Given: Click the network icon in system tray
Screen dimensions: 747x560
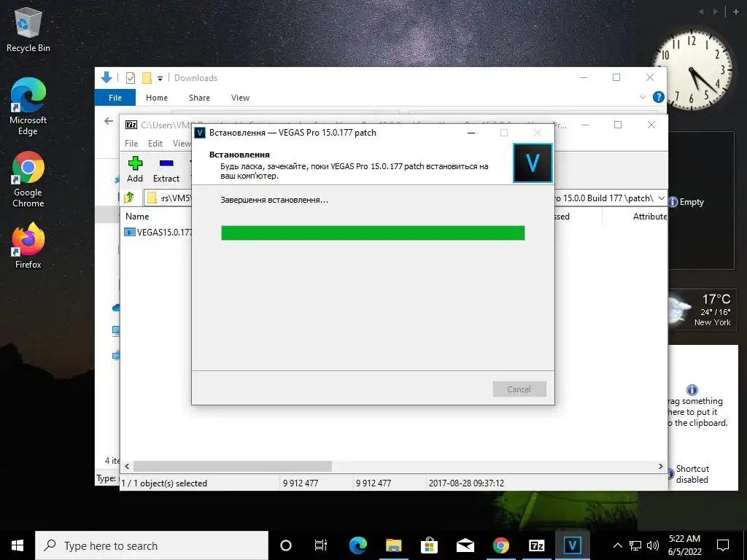Looking at the screenshot, I should pyautogui.click(x=635, y=545).
